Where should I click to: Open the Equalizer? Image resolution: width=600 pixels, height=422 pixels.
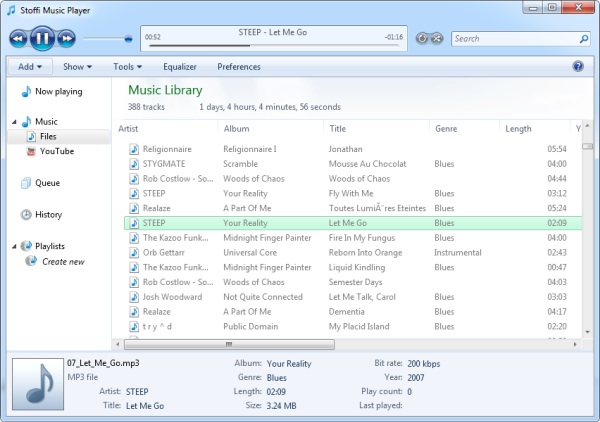[179, 67]
